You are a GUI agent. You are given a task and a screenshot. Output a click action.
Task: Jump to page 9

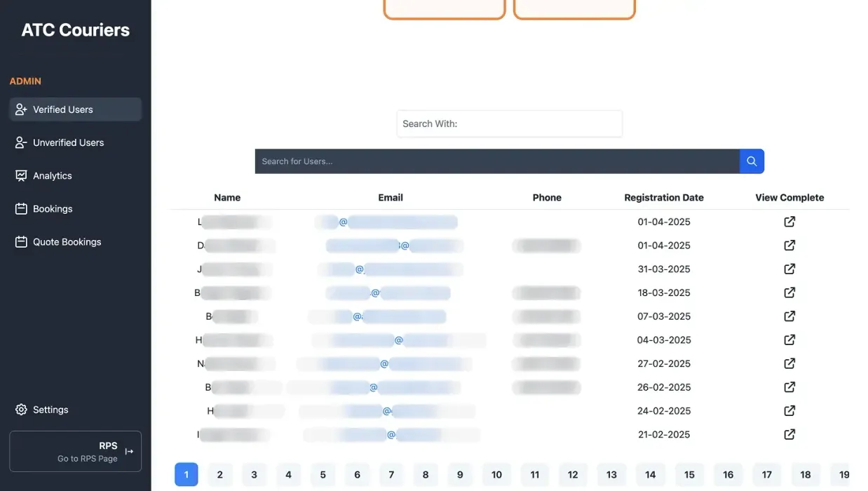tap(460, 475)
